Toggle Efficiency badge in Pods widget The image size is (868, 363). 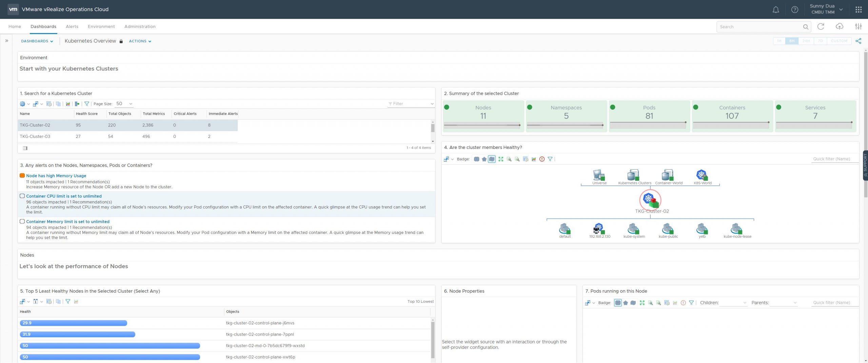tap(633, 303)
